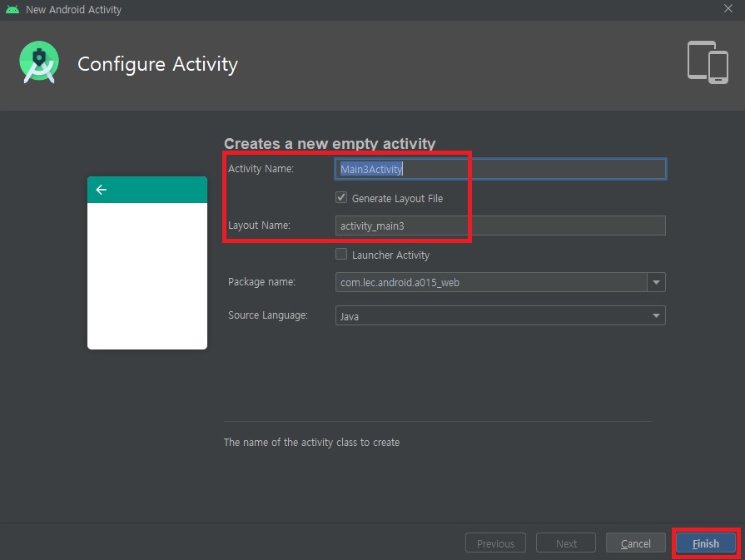Click the 'Layout Name:' label

pos(259,225)
